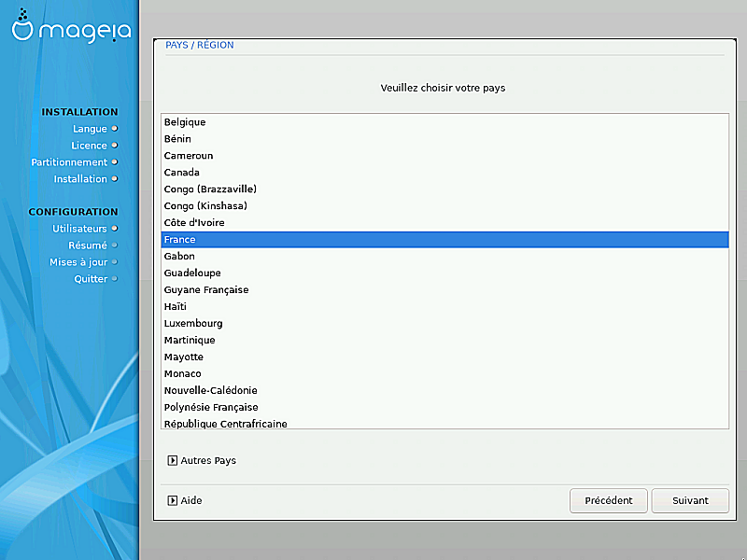This screenshot has width=747, height=560.
Task: Click the Quitter step bullet indicator
Action: (115, 279)
